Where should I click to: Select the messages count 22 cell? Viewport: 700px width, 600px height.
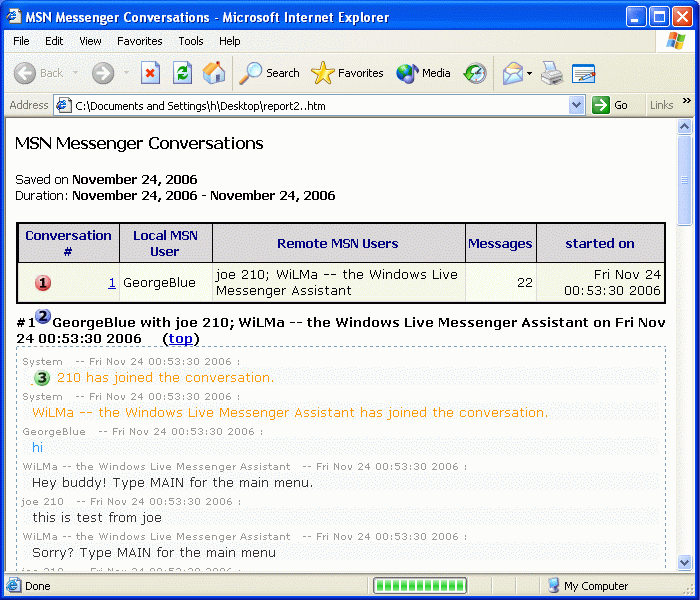tap(500, 283)
